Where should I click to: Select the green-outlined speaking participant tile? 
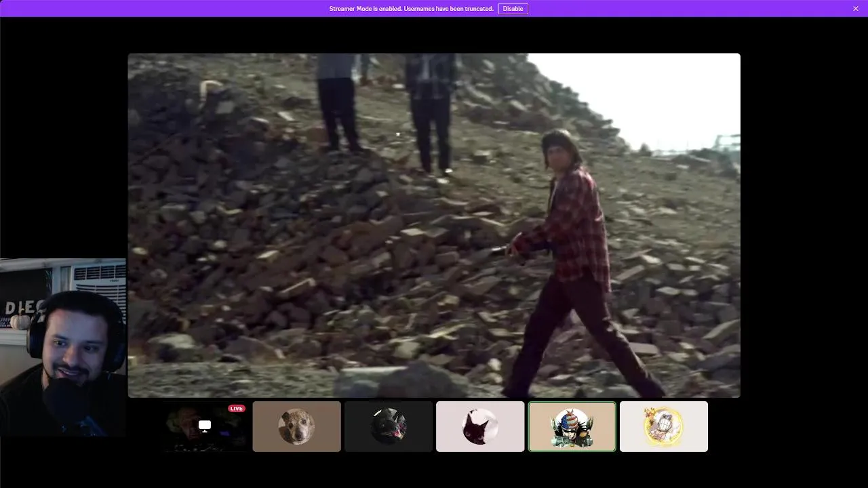coord(572,426)
